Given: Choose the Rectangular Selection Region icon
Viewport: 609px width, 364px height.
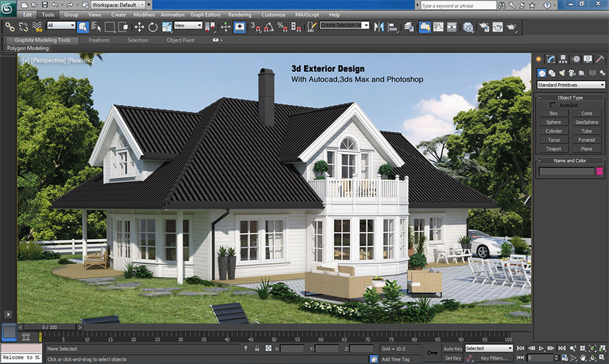Looking at the screenshot, I should [x=110, y=27].
